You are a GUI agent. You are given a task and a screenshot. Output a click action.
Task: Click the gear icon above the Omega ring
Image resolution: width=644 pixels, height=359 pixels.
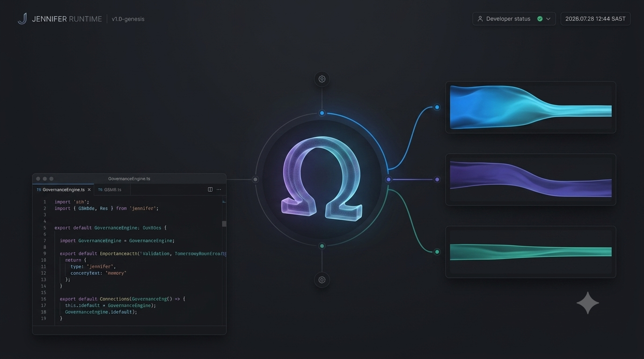pos(322,79)
